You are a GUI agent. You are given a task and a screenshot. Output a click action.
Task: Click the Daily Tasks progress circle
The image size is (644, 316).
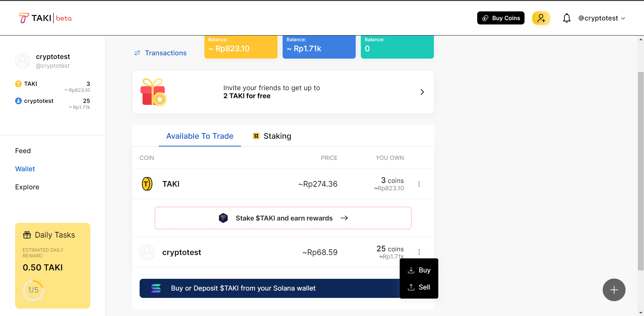coord(33,290)
